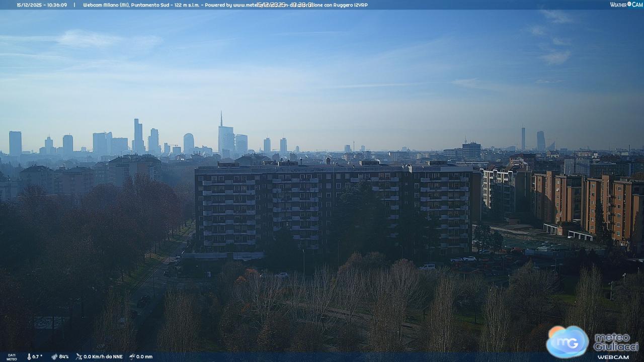Click the 15/12/2025 - 10:36:09 timestamp

42,5
